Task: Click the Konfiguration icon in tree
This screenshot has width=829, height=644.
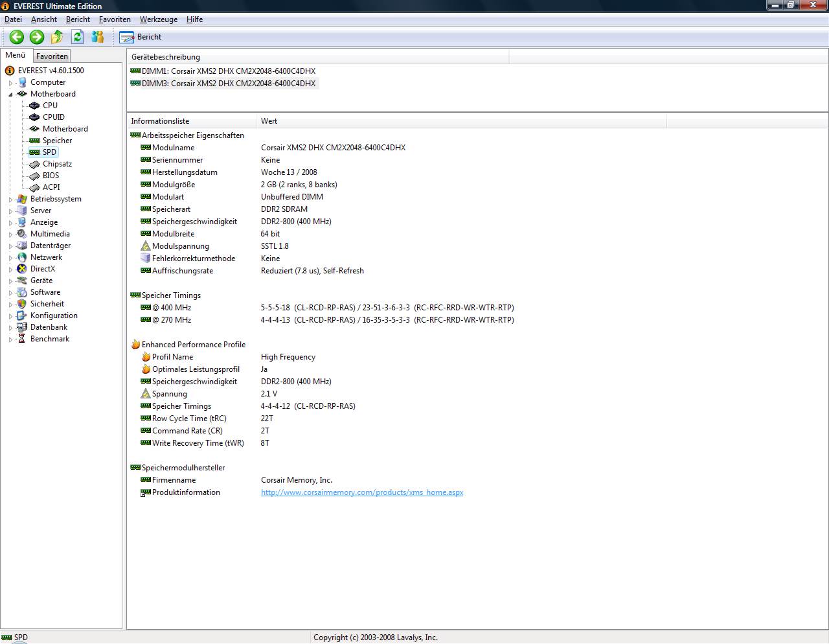Action: (x=22, y=316)
